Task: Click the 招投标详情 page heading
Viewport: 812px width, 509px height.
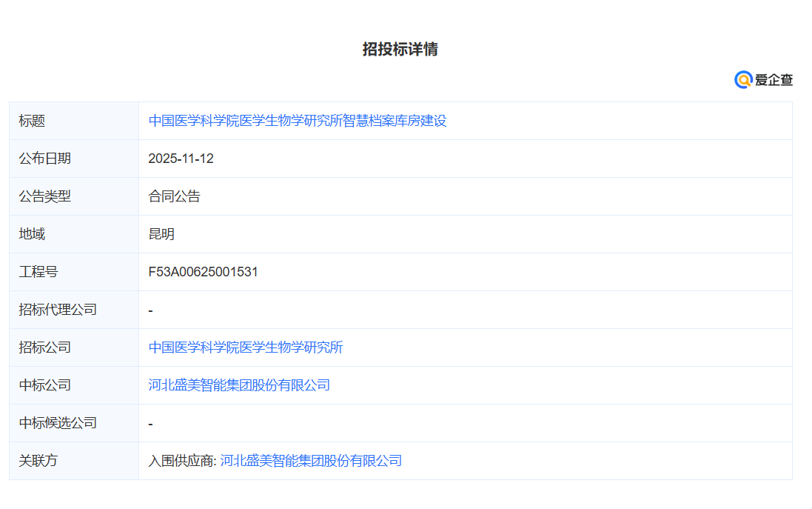Action: click(400, 49)
